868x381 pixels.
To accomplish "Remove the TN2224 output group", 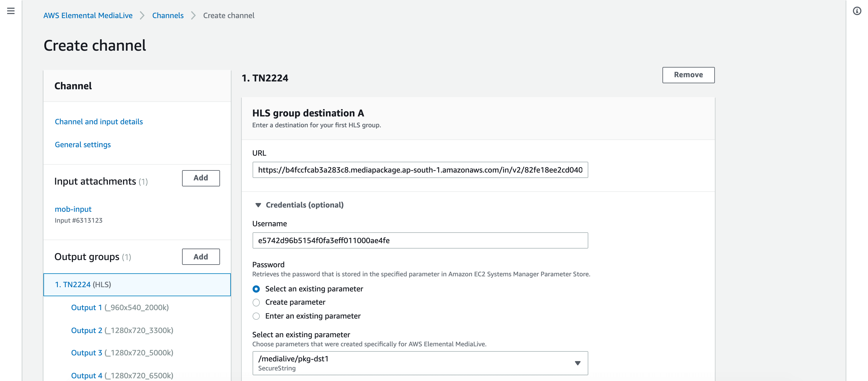I will [688, 75].
